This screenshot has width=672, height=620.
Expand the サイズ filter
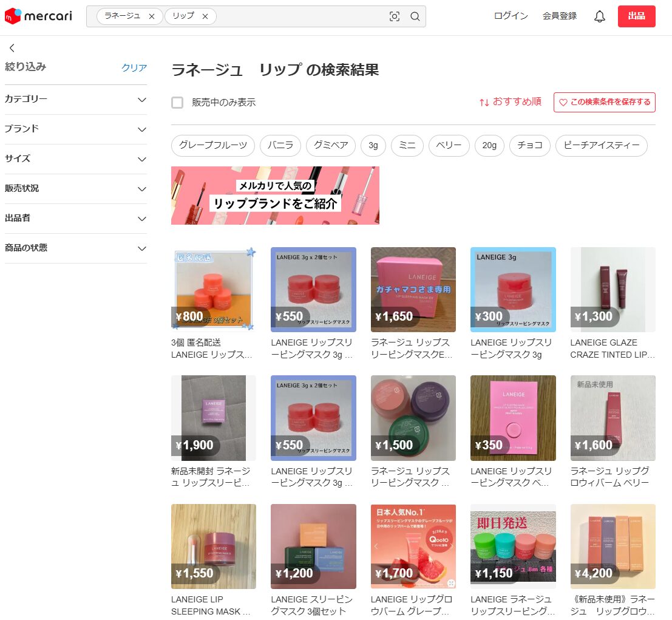point(75,158)
